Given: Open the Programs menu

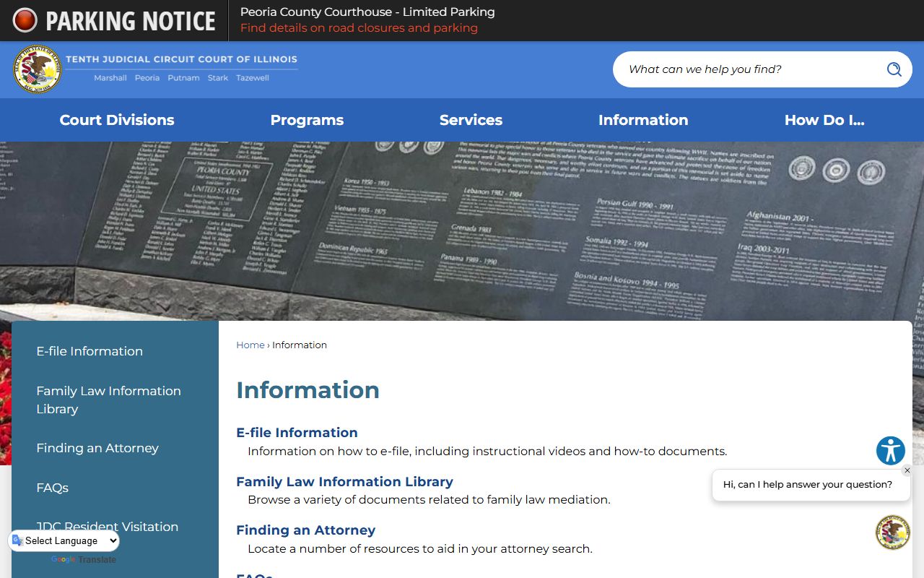Looking at the screenshot, I should 307,120.
